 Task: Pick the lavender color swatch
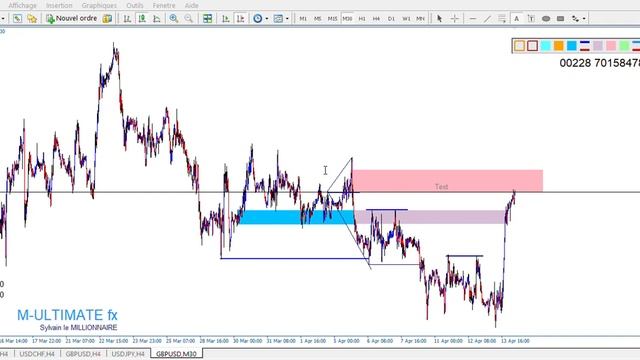598,46
